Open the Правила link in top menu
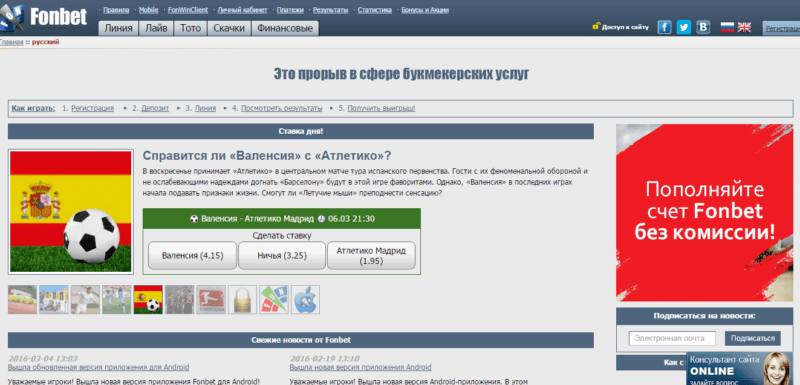The image size is (800, 385). [116, 10]
